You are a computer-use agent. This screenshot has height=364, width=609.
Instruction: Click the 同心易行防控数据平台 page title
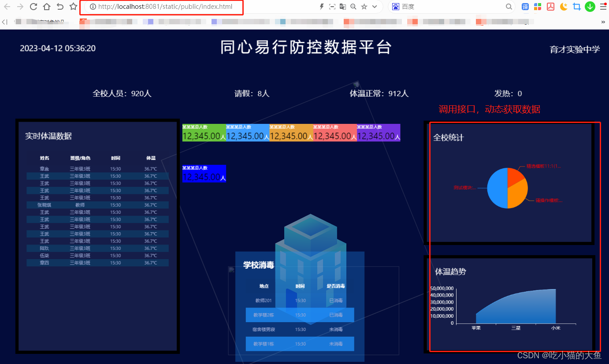(x=306, y=47)
